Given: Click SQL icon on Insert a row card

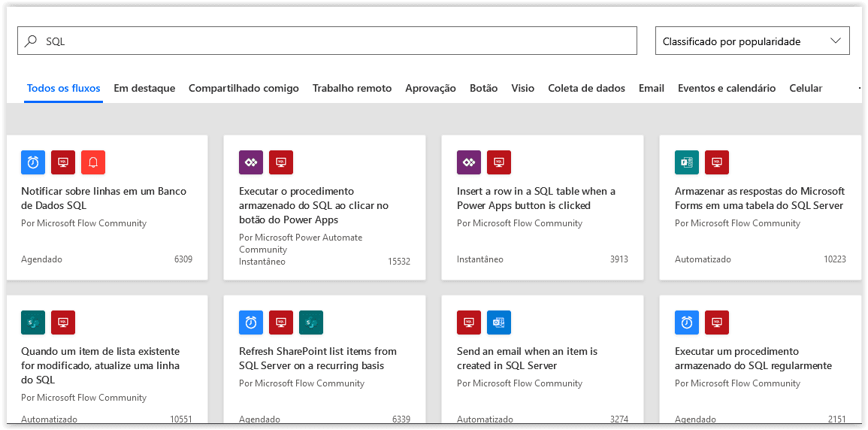Looking at the screenshot, I should [x=499, y=162].
